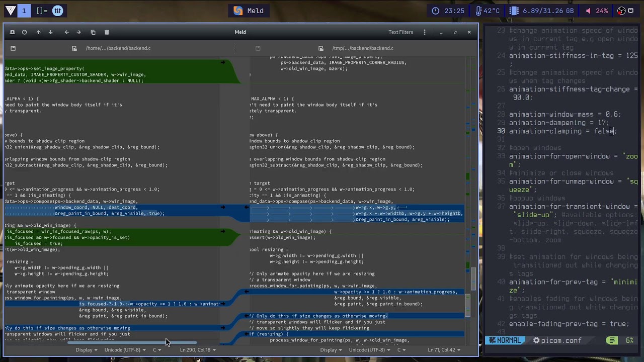Screen dimensions: 644x362
Task: Open right pane Ln 71, Col 42 dropdown
Action: click(x=444, y=350)
